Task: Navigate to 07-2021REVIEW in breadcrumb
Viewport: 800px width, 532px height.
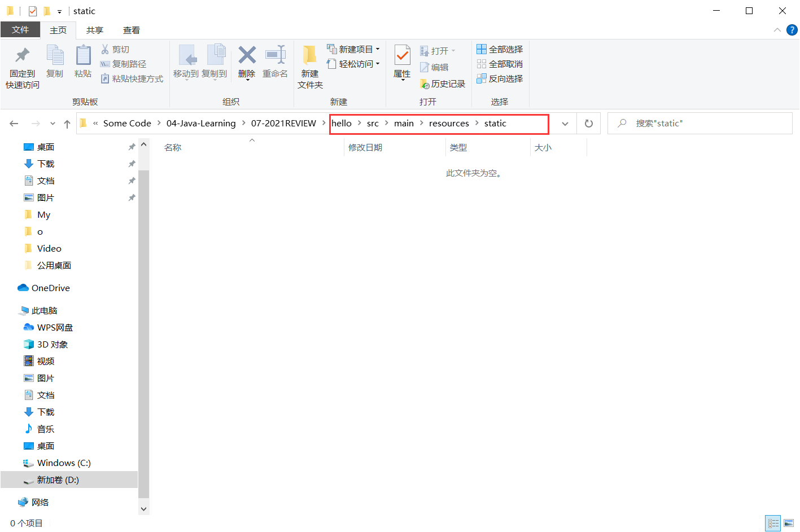Action: (x=283, y=124)
